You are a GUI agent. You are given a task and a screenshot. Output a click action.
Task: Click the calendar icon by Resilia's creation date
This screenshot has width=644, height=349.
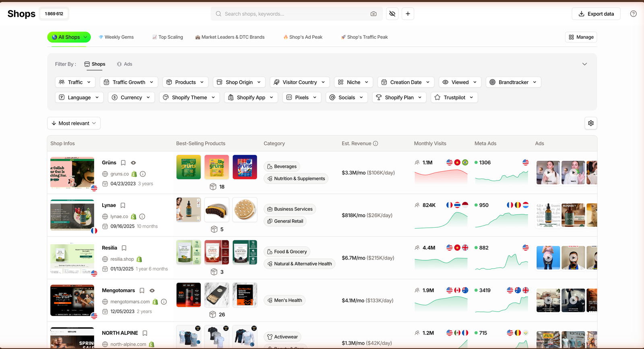[105, 269]
